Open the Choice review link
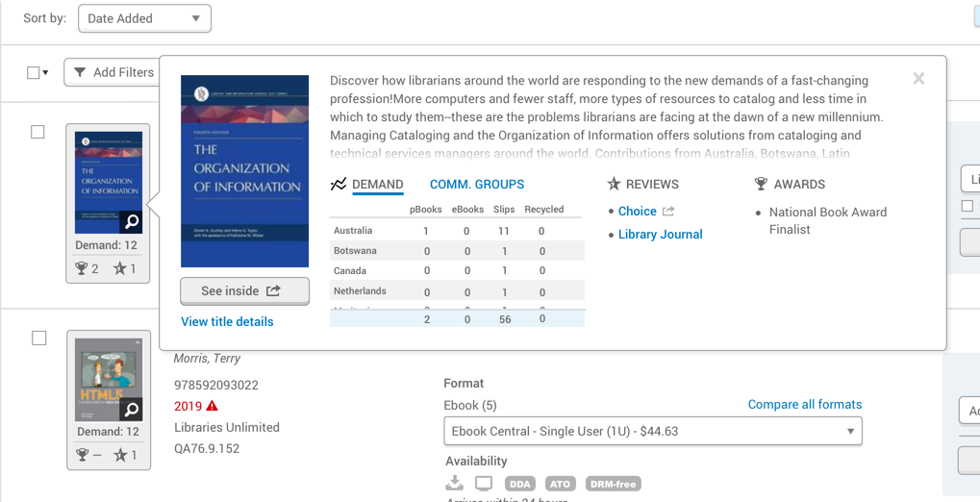 pos(637,212)
